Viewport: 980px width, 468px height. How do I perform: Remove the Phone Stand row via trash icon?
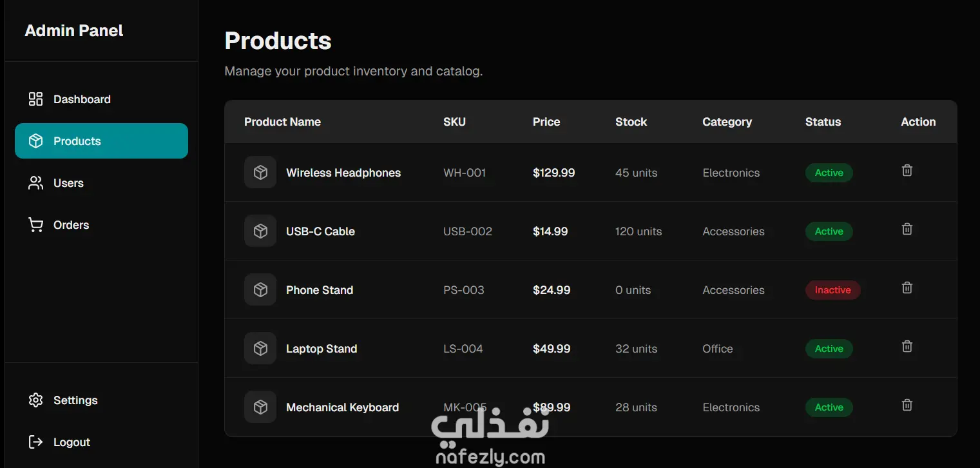pos(907,288)
